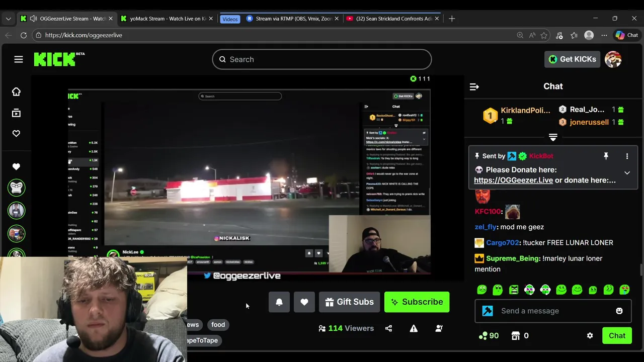The image size is (644, 362).
Task: Click the Gift Subs button
Action: pyautogui.click(x=349, y=302)
